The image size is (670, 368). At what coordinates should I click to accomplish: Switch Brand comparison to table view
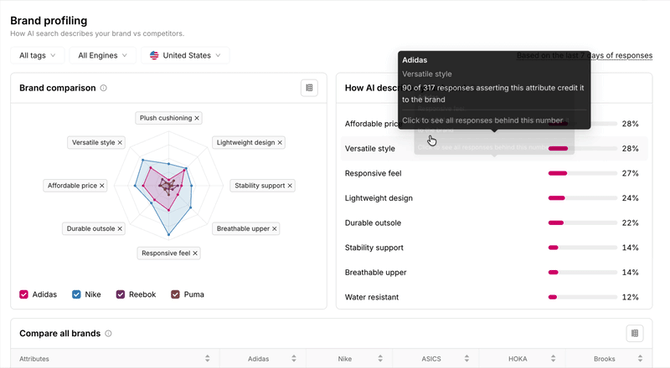[x=309, y=88]
